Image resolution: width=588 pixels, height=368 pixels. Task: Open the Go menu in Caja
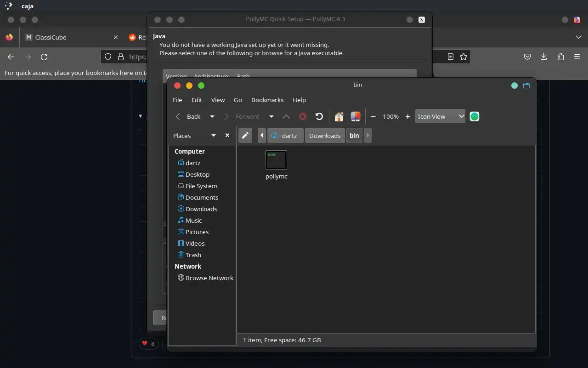[x=238, y=100]
